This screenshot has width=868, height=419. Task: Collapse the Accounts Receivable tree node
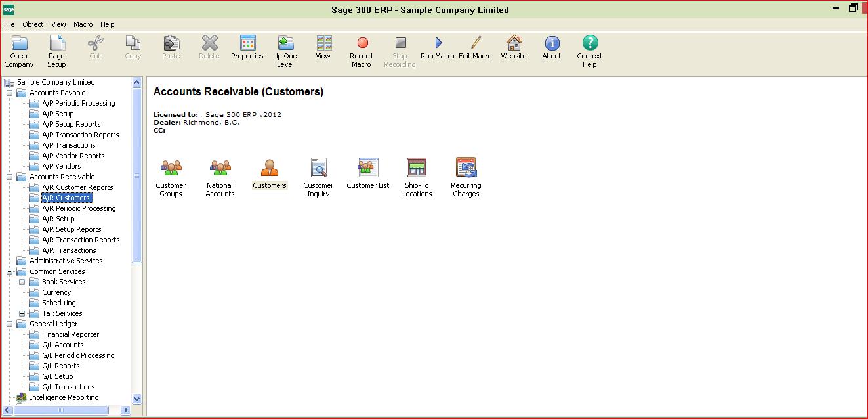[x=10, y=177]
